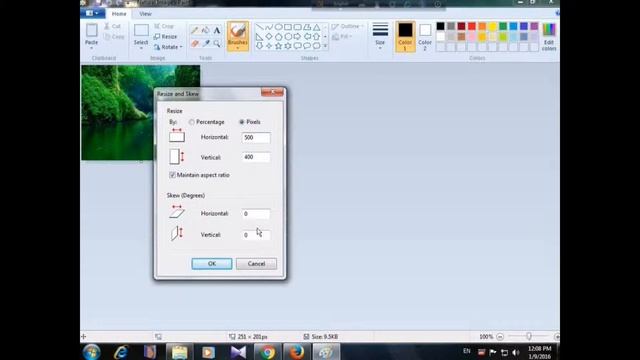Choose the purple color swatch
The image size is (640, 360).
pyautogui.click(x=534, y=26)
